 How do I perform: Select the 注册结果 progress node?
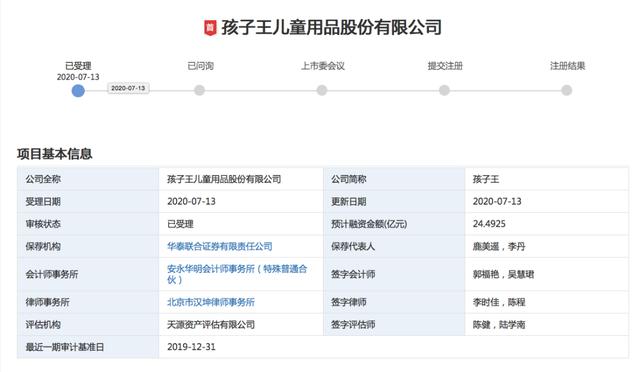tap(567, 90)
